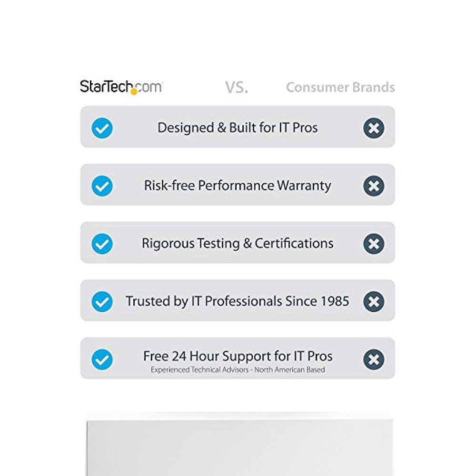Click blue checkmark beside Designed & Built for IT Pros
This screenshot has height=476, width=476.
pos(102,128)
